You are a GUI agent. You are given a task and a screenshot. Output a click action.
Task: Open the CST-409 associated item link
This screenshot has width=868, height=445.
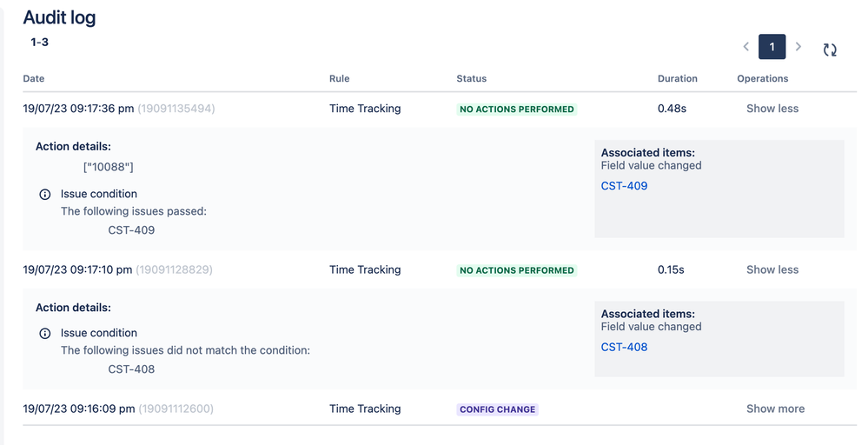point(624,186)
